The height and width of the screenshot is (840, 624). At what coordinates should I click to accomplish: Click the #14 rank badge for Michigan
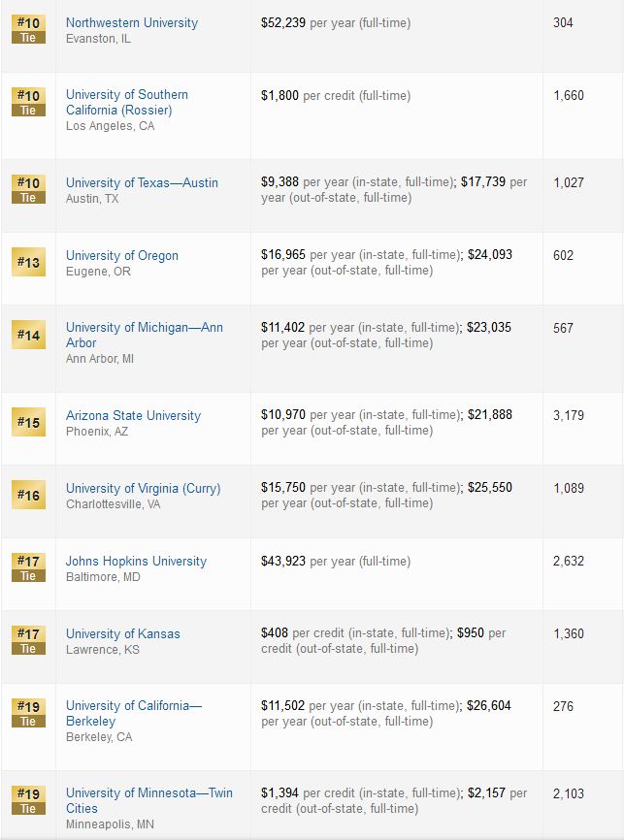point(28,335)
